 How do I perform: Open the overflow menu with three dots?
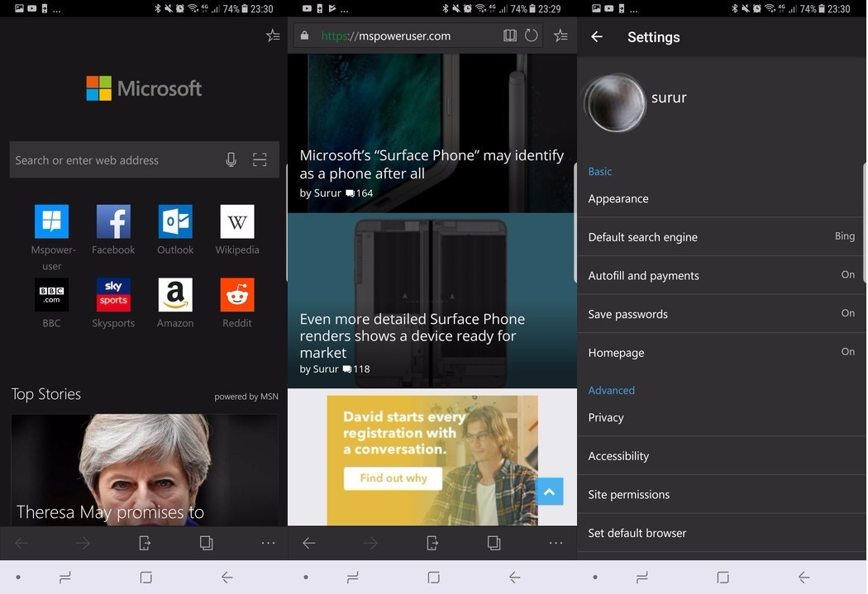tap(556, 543)
